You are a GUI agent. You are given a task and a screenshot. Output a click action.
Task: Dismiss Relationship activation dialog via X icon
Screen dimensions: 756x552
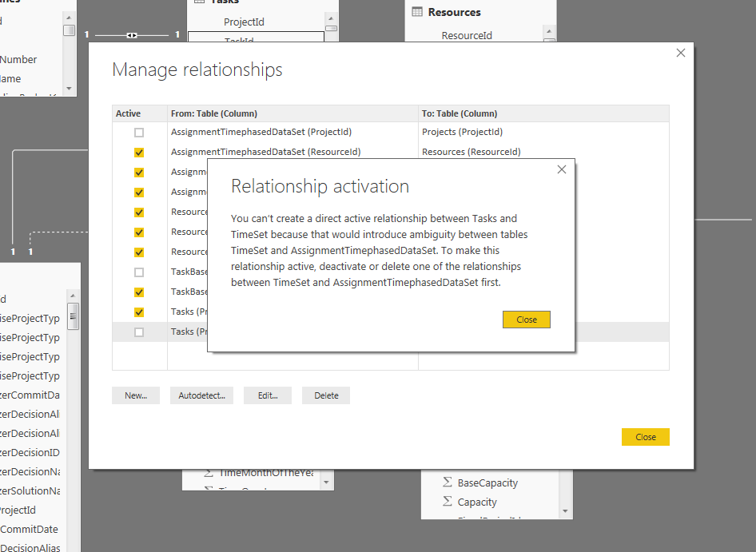(x=562, y=169)
